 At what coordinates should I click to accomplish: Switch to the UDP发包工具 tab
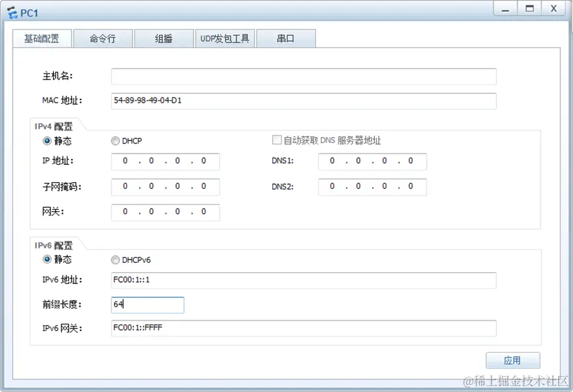pos(225,38)
